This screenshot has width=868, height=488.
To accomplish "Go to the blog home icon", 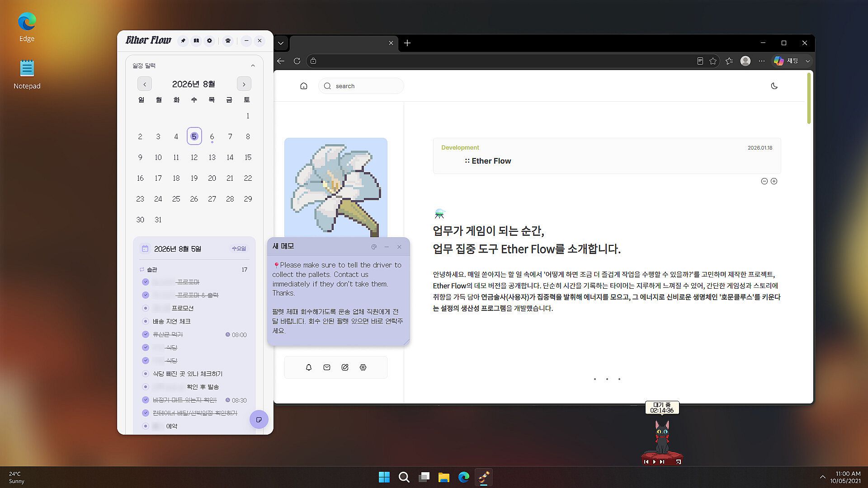I will pyautogui.click(x=304, y=86).
